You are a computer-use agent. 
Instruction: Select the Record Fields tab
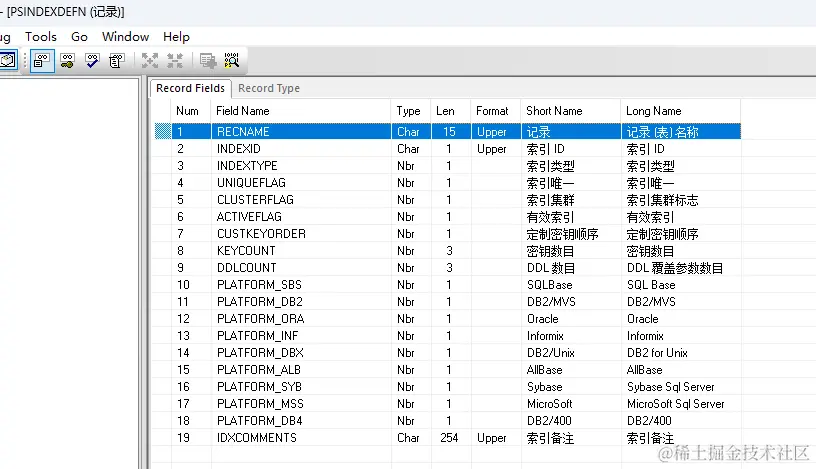[190, 88]
